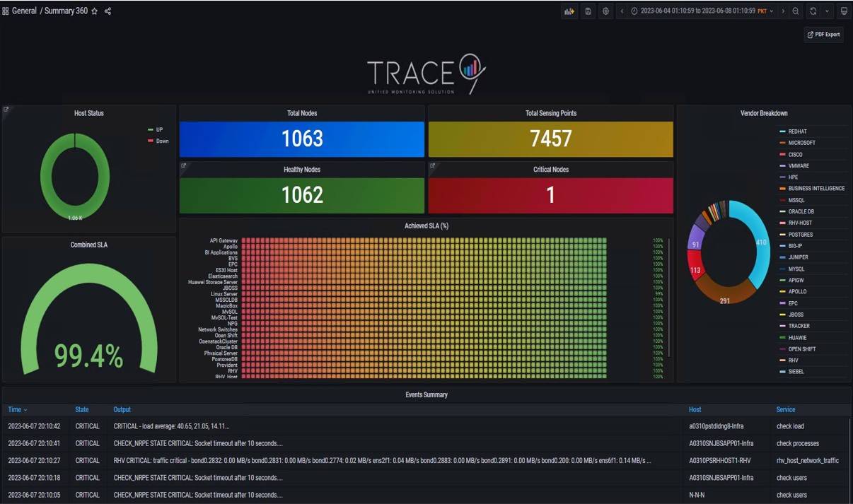Screen dimensions: 853x504
Task: Shift time range forward with right arrow
Action: pyautogui.click(x=784, y=11)
